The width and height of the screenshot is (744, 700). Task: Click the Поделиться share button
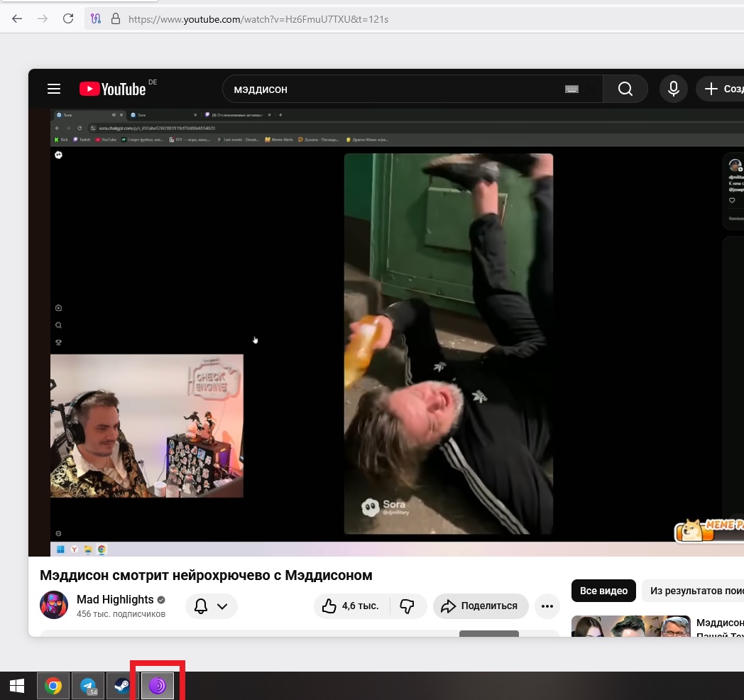point(481,606)
